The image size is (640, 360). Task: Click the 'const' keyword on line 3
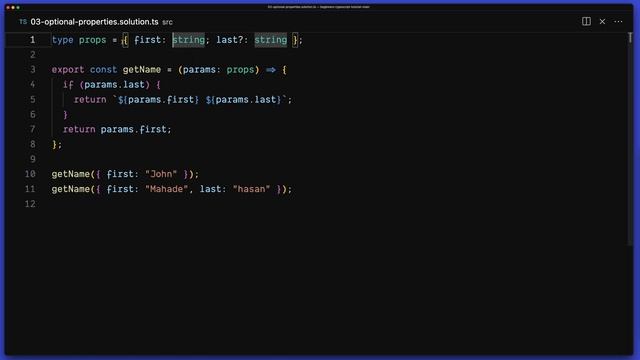[x=103, y=70]
